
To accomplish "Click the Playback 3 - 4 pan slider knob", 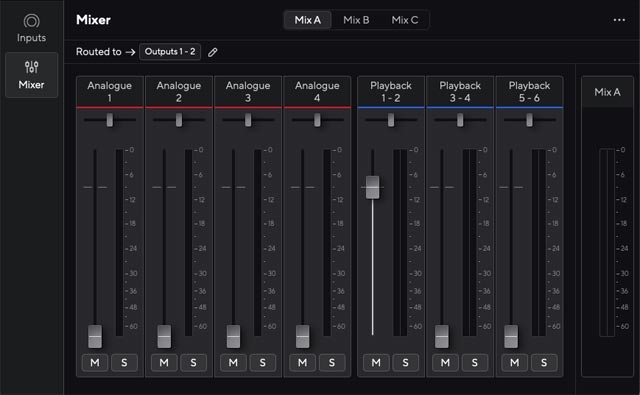I will coord(460,120).
